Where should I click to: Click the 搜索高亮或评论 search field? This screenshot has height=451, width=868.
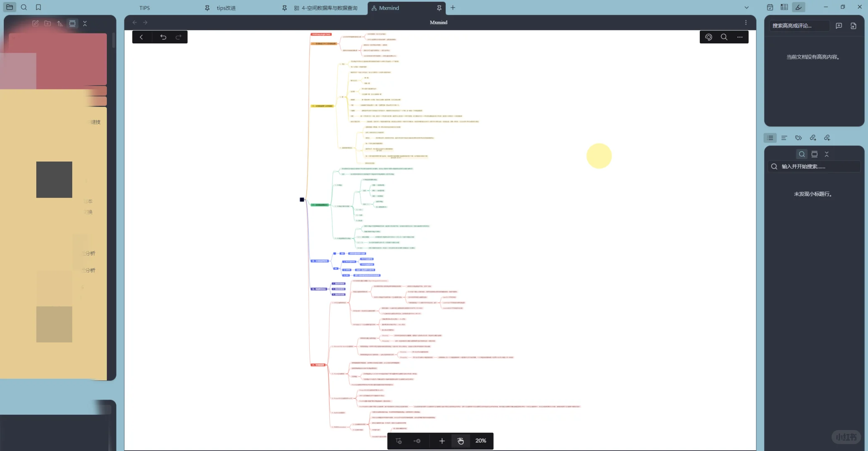tap(799, 26)
